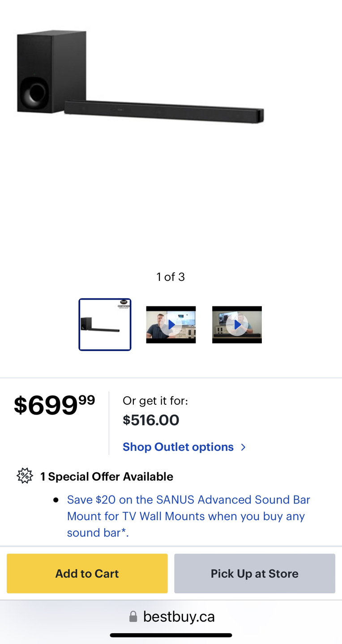The height and width of the screenshot is (644, 342).
Task: Click the 1 of 3 image counter
Action: coord(171,277)
